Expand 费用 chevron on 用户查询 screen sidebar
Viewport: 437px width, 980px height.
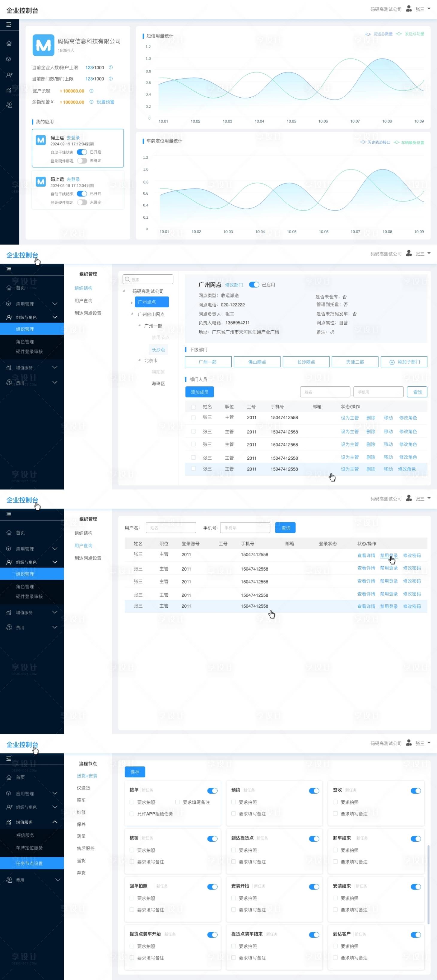[x=55, y=627]
